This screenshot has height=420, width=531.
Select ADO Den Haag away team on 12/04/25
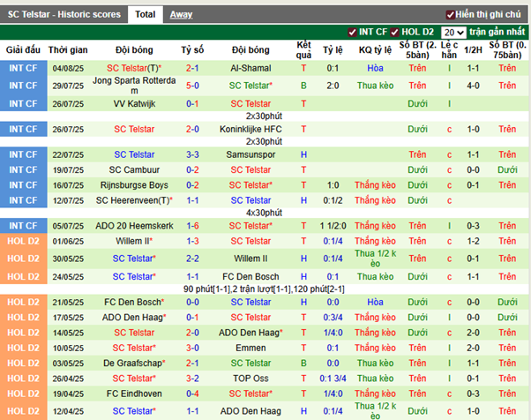[251, 411]
